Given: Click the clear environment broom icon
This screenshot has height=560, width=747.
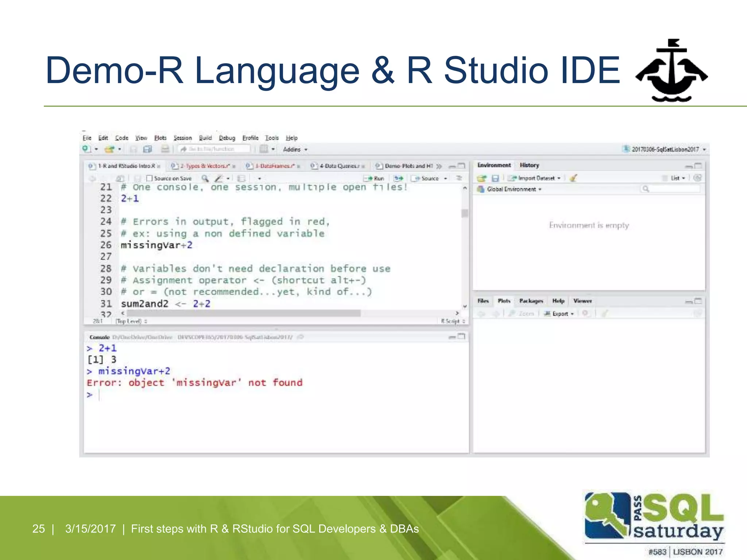Looking at the screenshot, I should pyautogui.click(x=573, y=178).
